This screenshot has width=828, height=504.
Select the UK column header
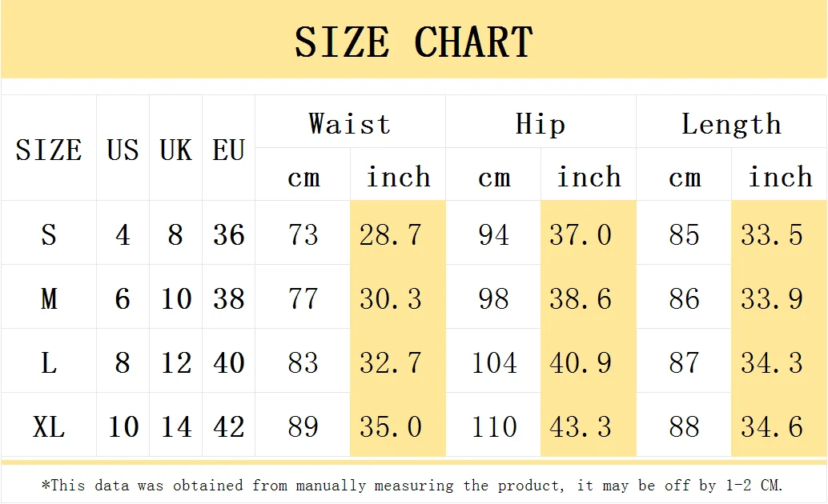[x=175, y=150]
